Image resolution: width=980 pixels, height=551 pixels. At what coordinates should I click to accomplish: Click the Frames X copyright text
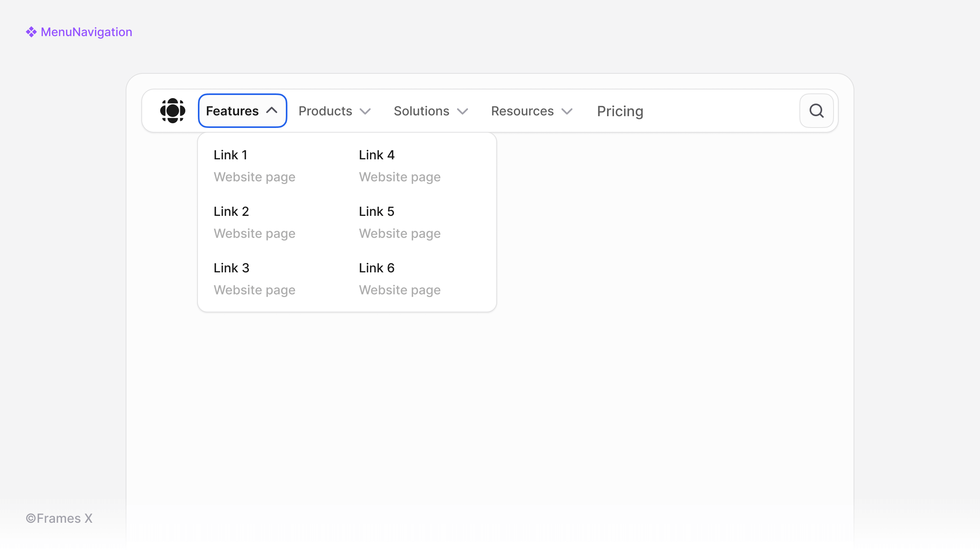point(59,518)
